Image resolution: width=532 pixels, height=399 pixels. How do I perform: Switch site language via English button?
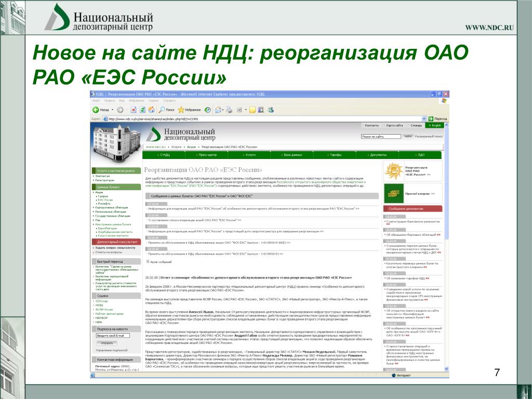(x=434, y=126)
